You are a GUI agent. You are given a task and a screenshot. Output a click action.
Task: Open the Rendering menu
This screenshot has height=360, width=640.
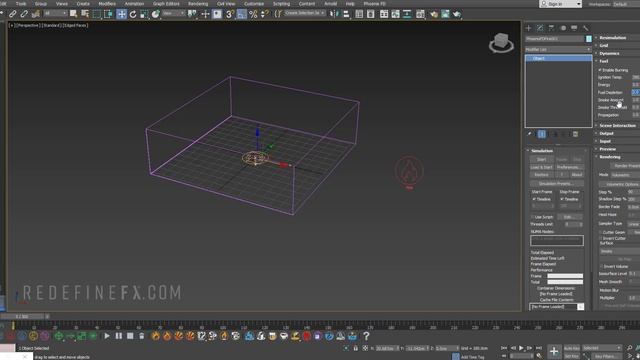[x=198, y=4]
